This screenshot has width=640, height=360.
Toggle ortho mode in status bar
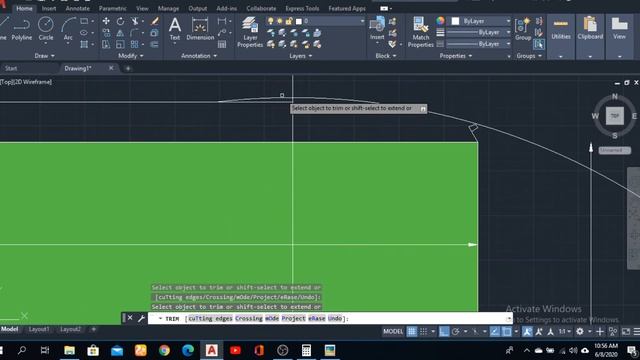click(x=444, y=331)
